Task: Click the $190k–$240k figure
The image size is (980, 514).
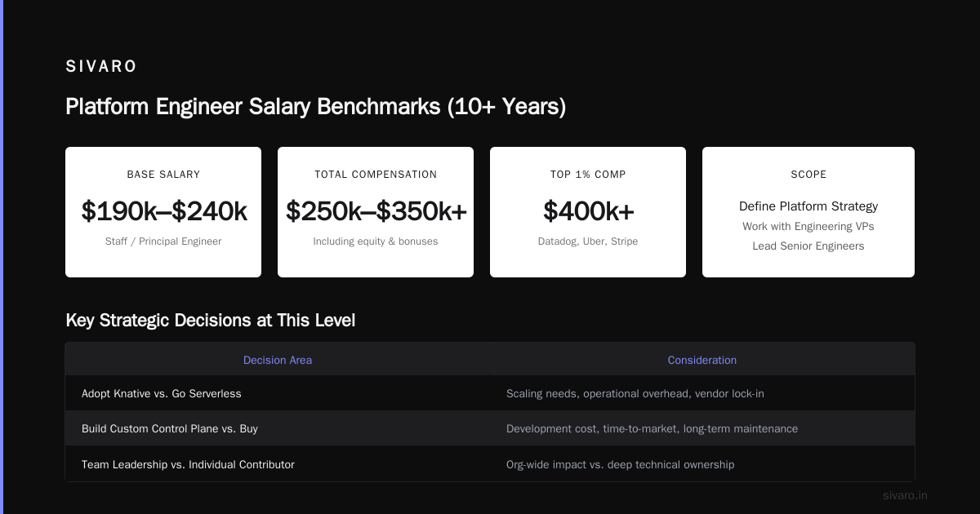Action: 163,211
